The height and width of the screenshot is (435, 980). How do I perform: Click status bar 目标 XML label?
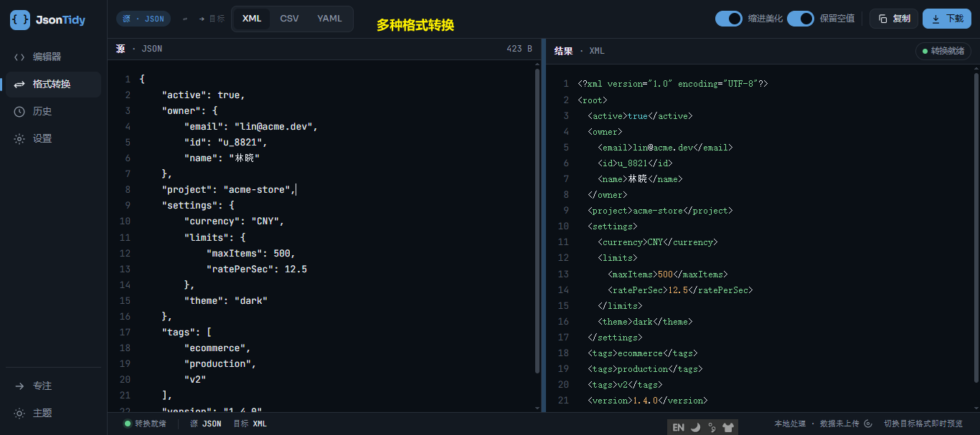pos(250,424)
